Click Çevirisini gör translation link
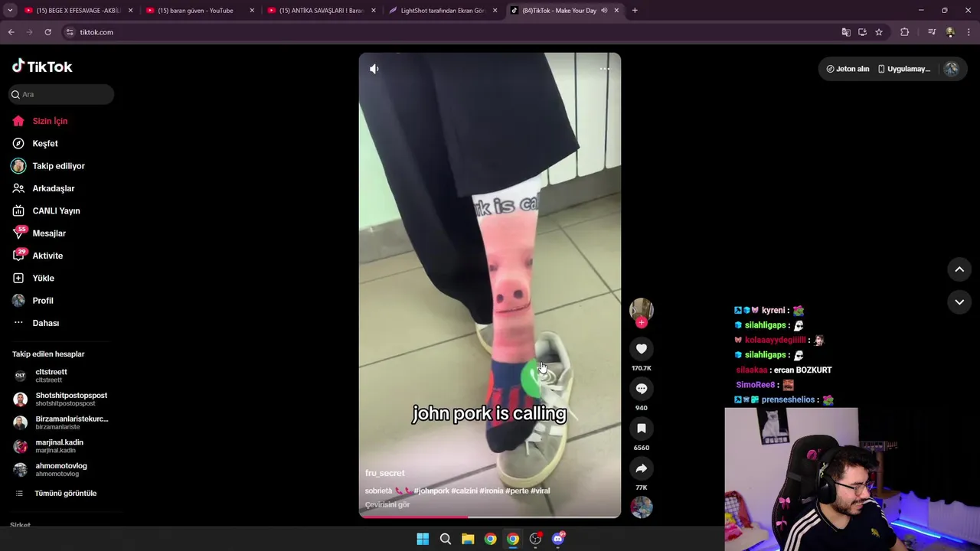The width and height of the screenshot is (980, 551). click(x=387, y=504)
